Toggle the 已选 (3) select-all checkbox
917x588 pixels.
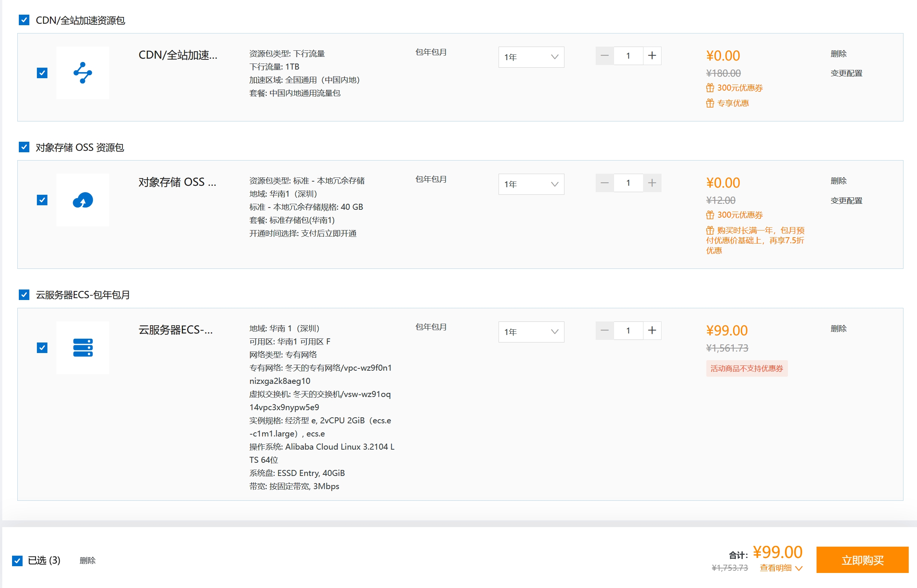(x=17, y=560)
